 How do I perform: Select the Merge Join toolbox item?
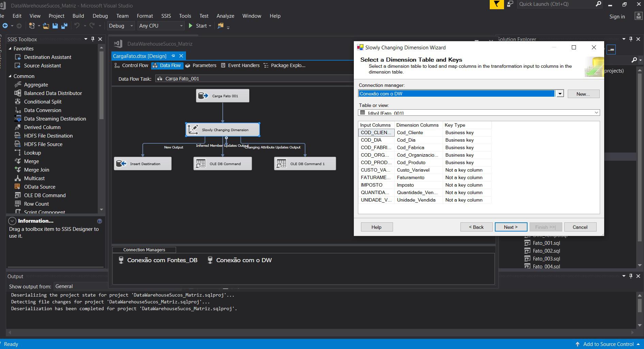click(x=36, y=170)
